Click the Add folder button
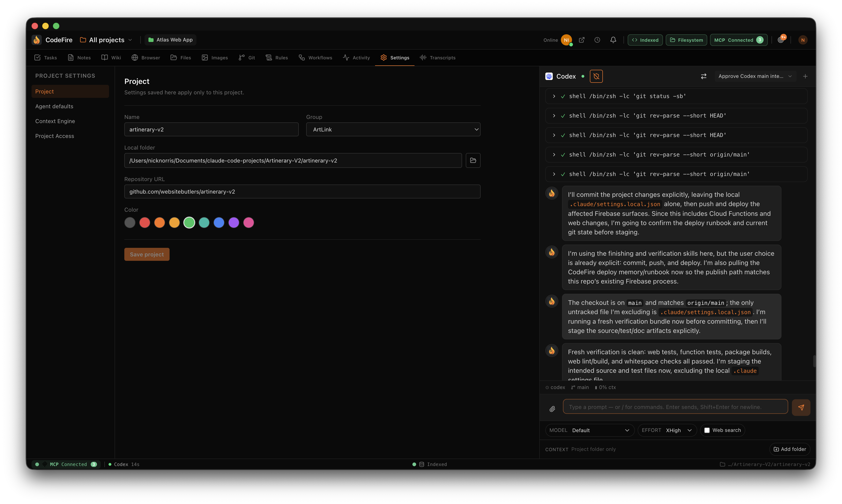842x504 pixels. coord(790,449)
